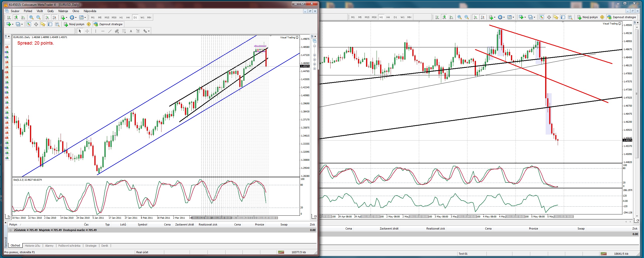
Task: Select vertical line drawing tool
Action: (96, 31)
